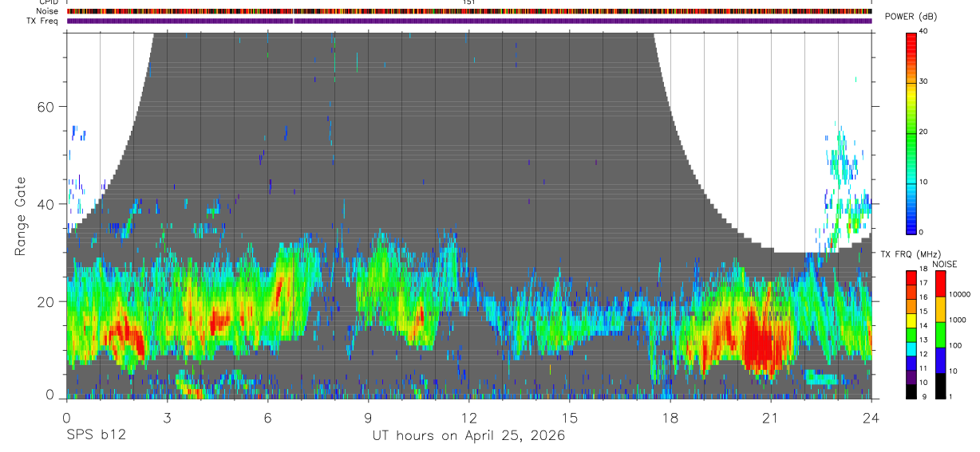980x452 pixels.
Task: Select the 6 hour label on x-axis
Action: (x=267, y=418)
